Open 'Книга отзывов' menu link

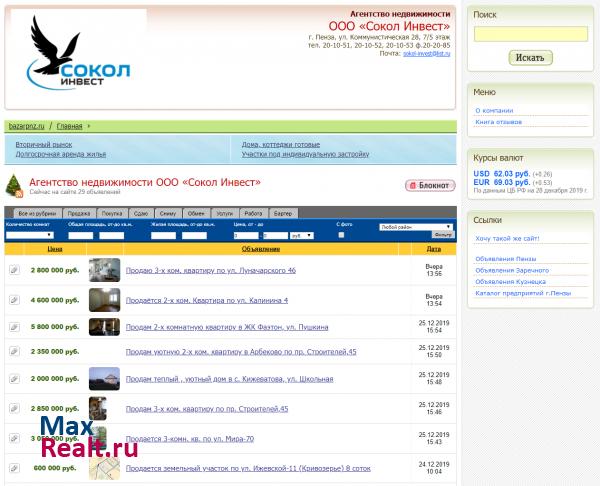(498, 122)
